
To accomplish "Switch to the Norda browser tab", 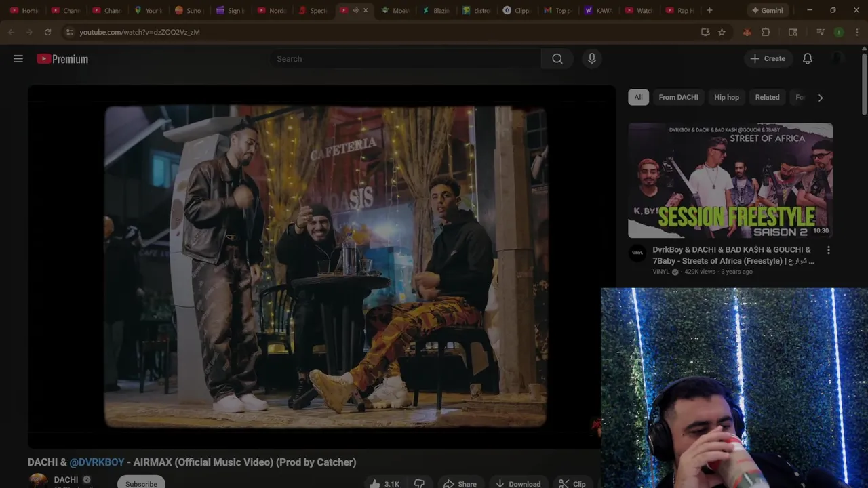I will [x=271, y=10].
